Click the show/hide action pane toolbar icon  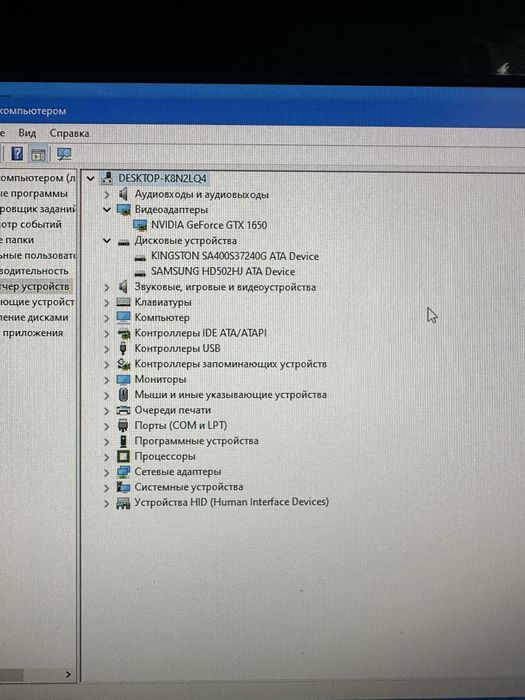point(38,154)
